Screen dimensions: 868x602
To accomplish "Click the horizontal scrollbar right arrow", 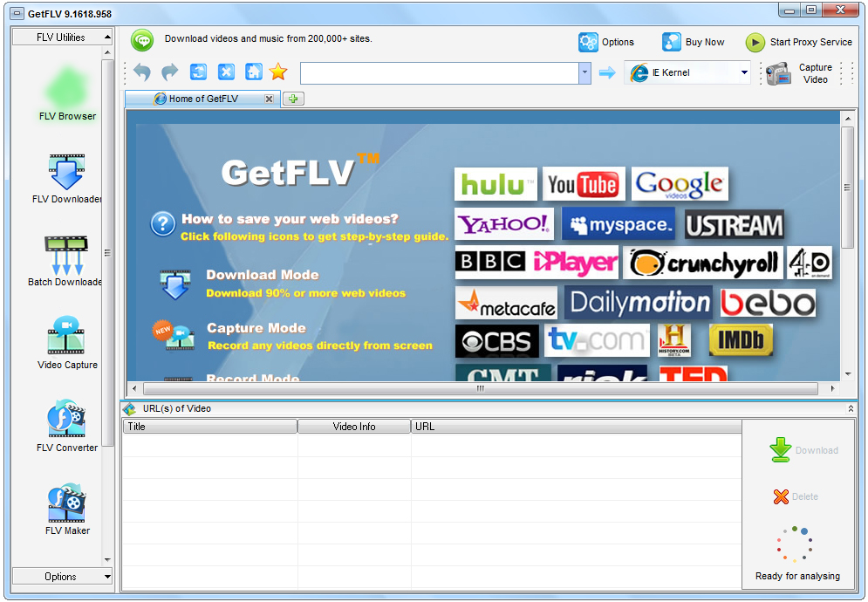I will point(832,389).
